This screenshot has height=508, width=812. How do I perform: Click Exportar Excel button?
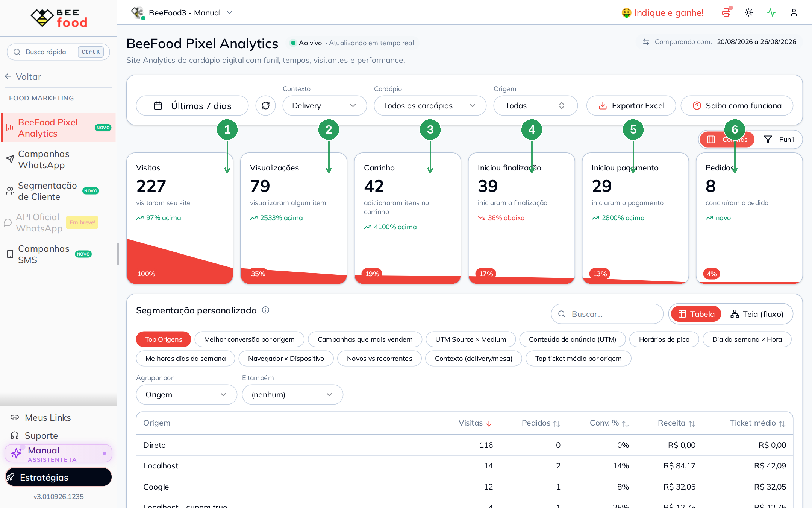point(631,106)
